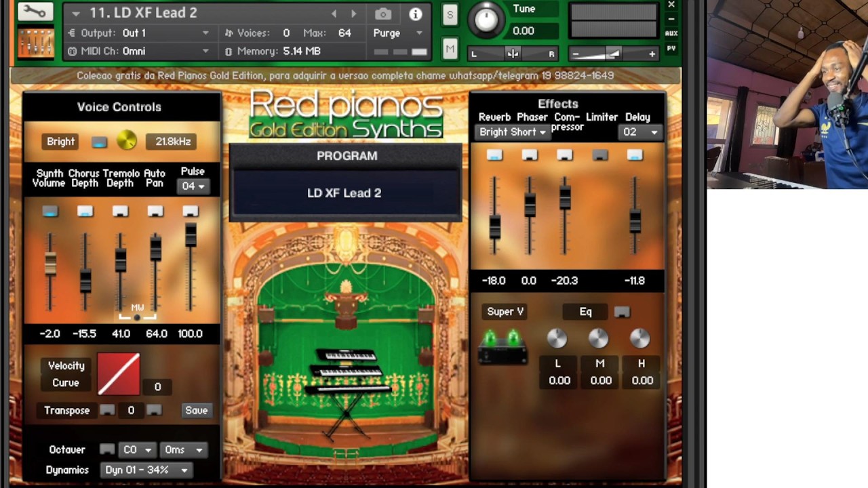Click the PROGRAM name display
Screen dimensions: 868x488
345,193
